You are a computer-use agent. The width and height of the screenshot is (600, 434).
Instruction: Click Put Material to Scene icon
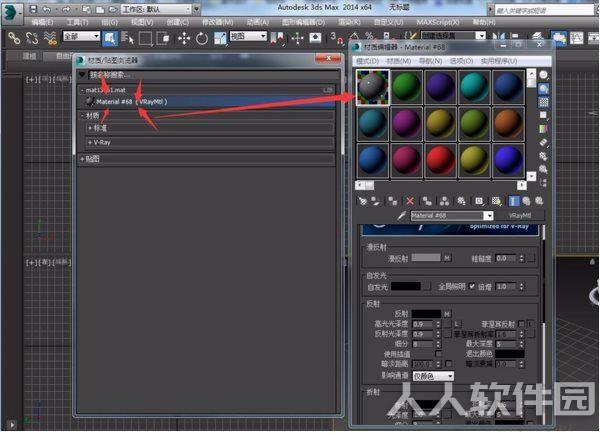[x=375, y=201]
